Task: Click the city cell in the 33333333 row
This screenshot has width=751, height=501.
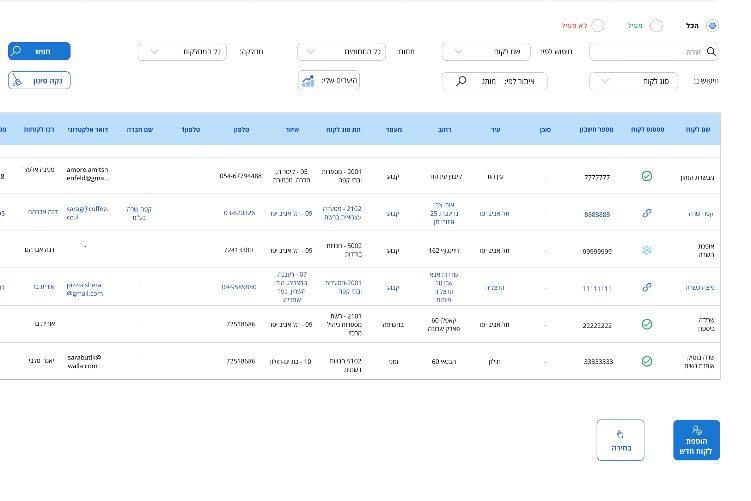Action: pyautogui.click(x=494, y=362)
